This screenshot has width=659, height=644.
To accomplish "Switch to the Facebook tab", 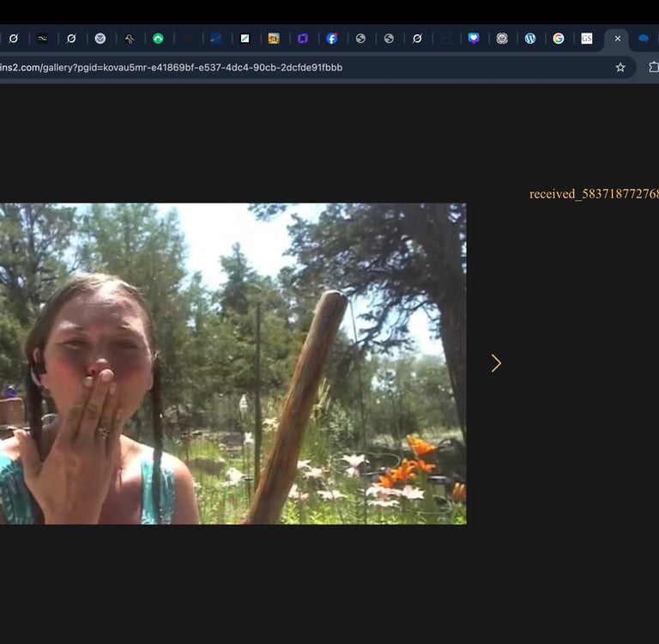I will point(331,39).
